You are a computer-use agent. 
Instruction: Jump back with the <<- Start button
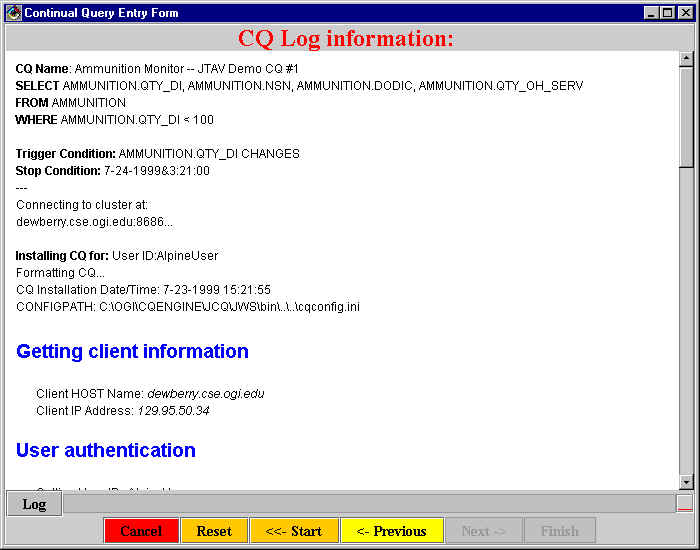coord(294,531)
